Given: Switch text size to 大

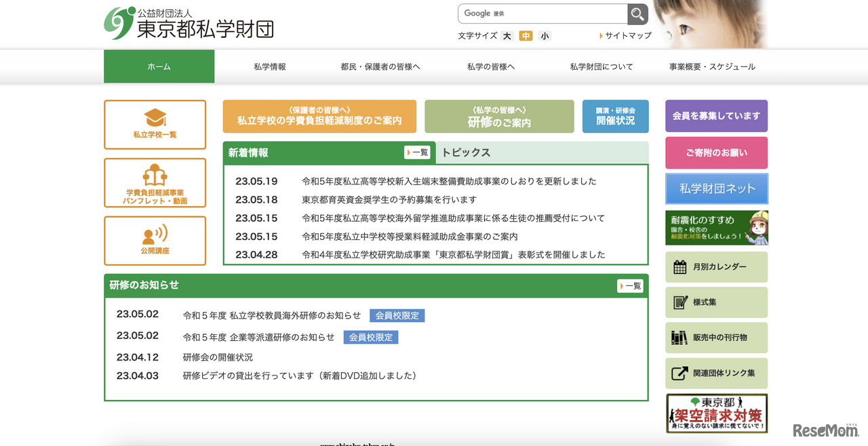Looking at the screenshot, I should [x=507, y=35].
